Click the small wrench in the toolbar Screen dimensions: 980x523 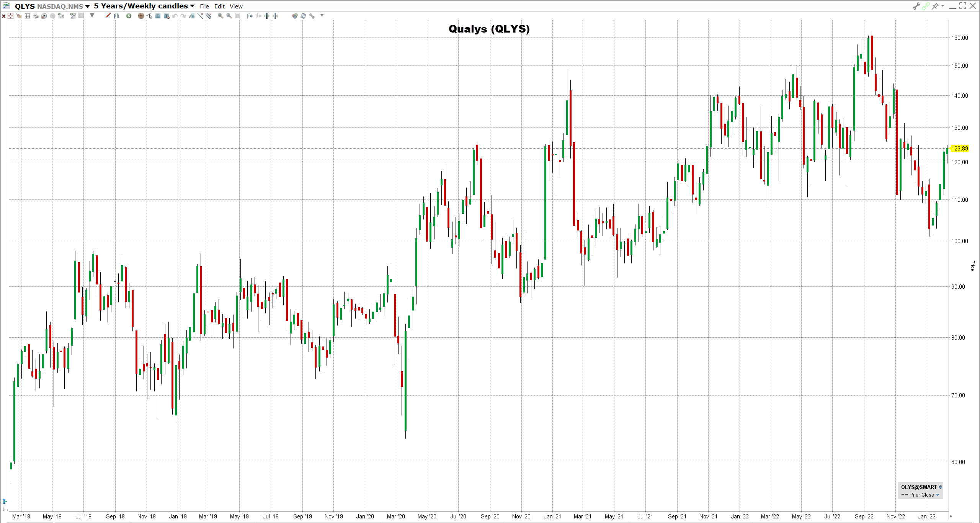coord(312,16)
